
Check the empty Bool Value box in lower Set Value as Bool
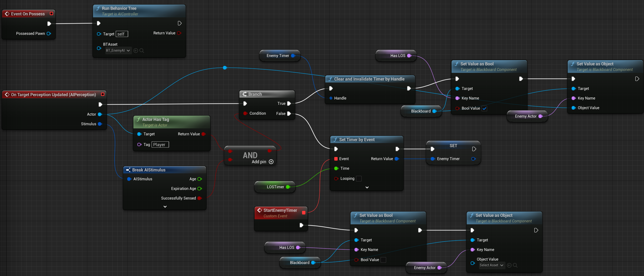tap(383, 260)
